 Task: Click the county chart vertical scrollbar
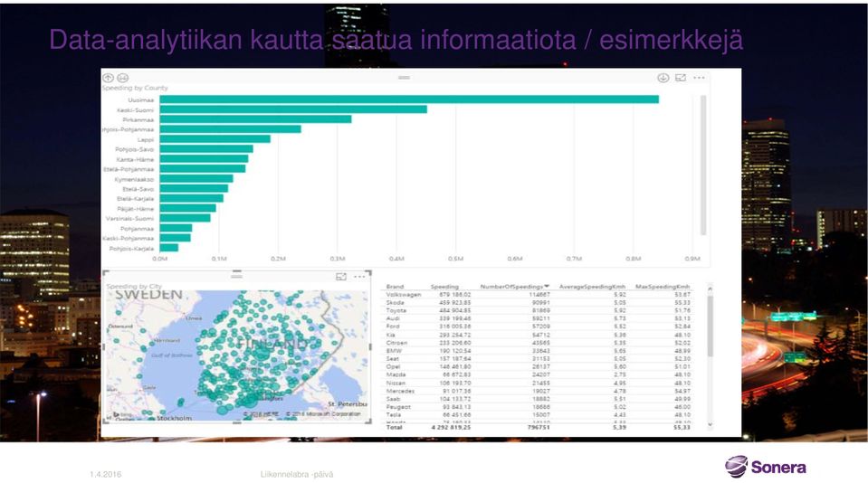coord(703,165)
